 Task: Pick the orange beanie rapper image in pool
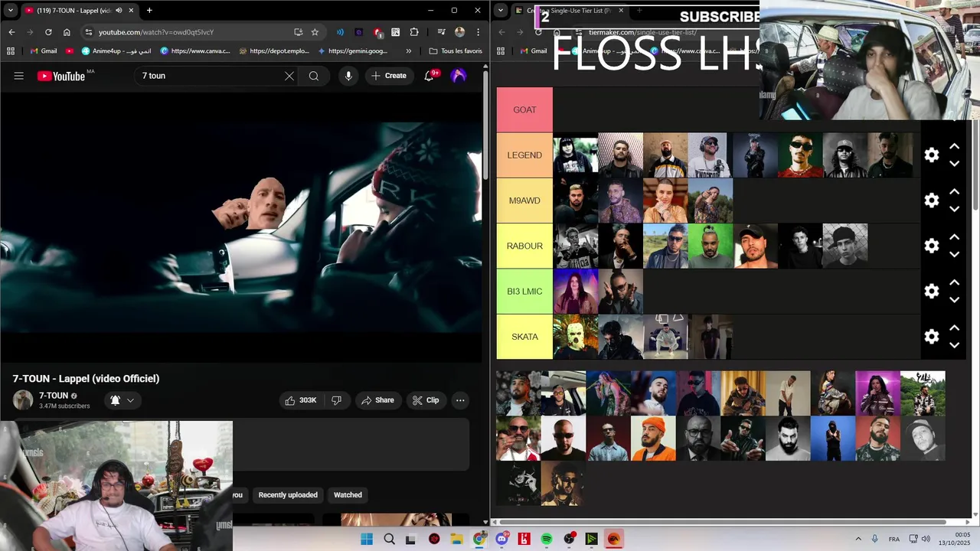pyautogui.click(x=653, y=439)
